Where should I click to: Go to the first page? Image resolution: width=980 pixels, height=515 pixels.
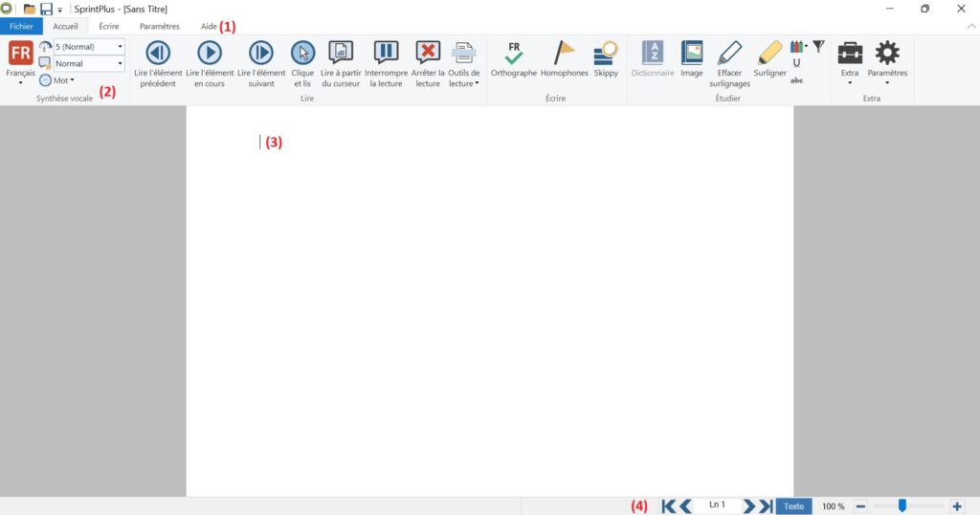click(x=668, y=506)
